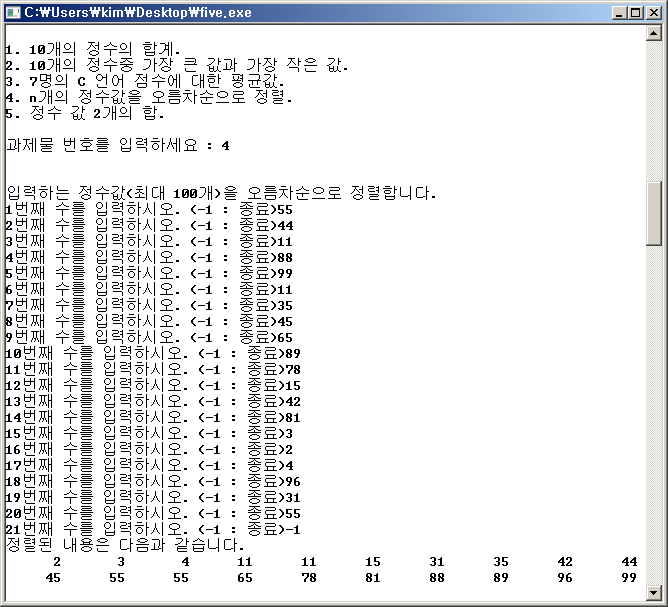Screen dimensions: 668x607
Task: Click the scroll up arrow of the console
Action: [653, 33]
